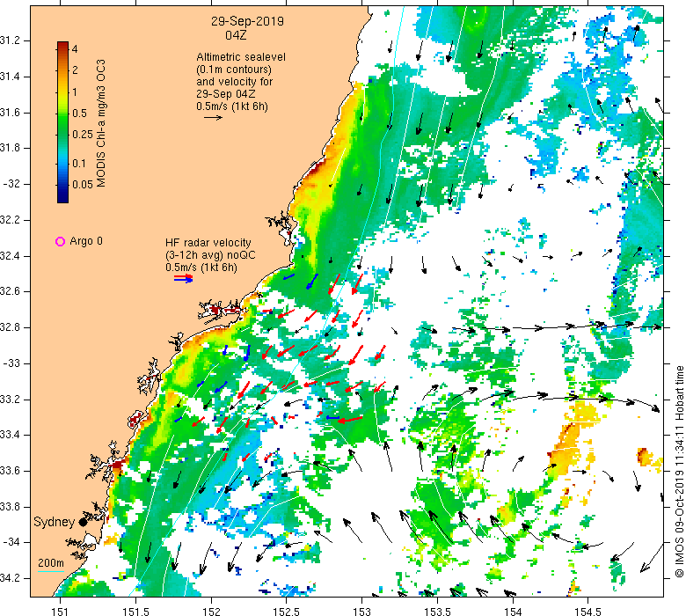Click the latitude axis label '-32'
This screenshot has width=686, height=616.
coord(10,184)
